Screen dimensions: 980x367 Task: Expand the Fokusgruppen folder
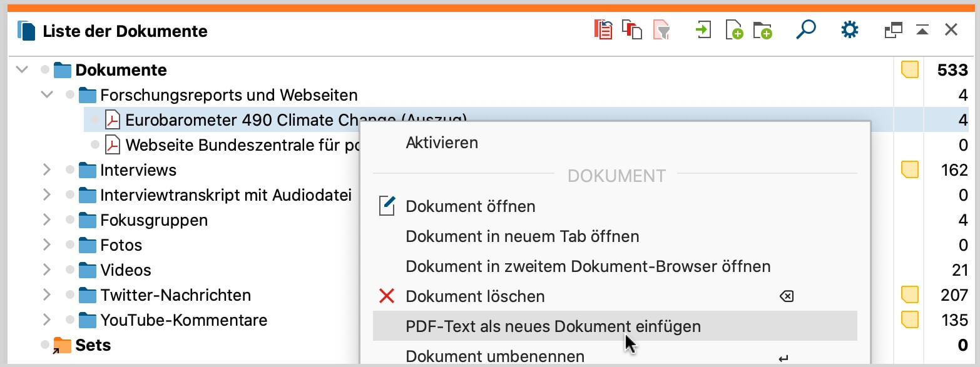tap(47, 219)
